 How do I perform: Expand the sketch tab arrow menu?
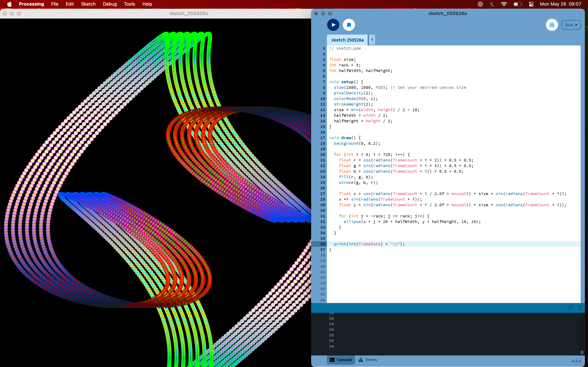click(372, 40)
